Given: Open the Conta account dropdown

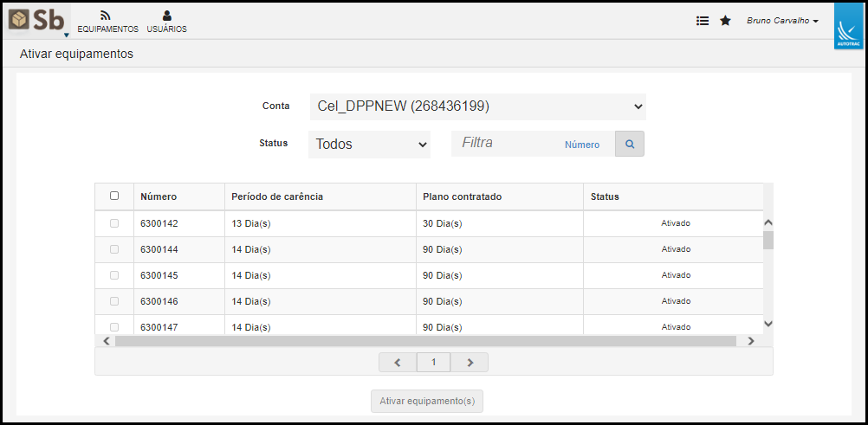Looking at the screenshot, I should pos(477,106).
